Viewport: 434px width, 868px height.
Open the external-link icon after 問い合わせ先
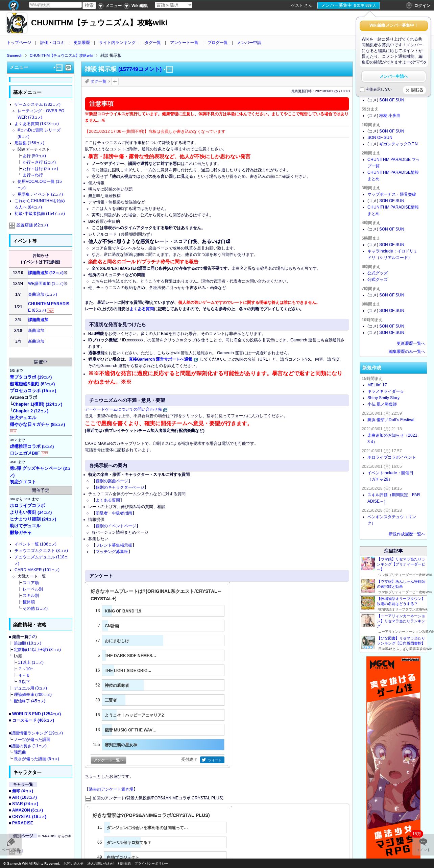pos(165,410)
